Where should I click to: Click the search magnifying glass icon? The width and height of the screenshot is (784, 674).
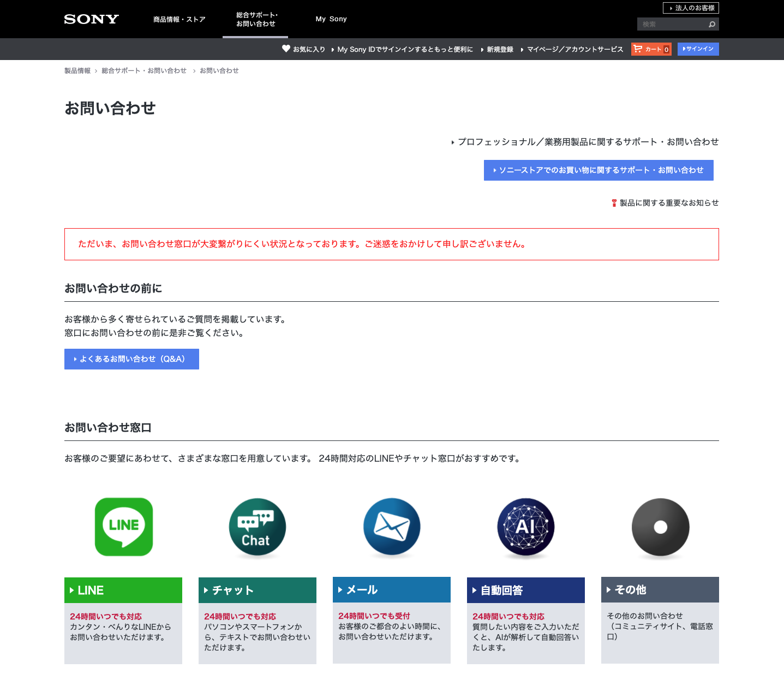pos(711,25)
